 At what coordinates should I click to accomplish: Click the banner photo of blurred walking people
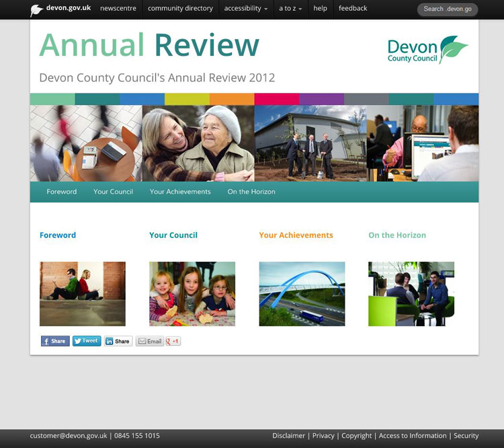(x=86, y=143)
